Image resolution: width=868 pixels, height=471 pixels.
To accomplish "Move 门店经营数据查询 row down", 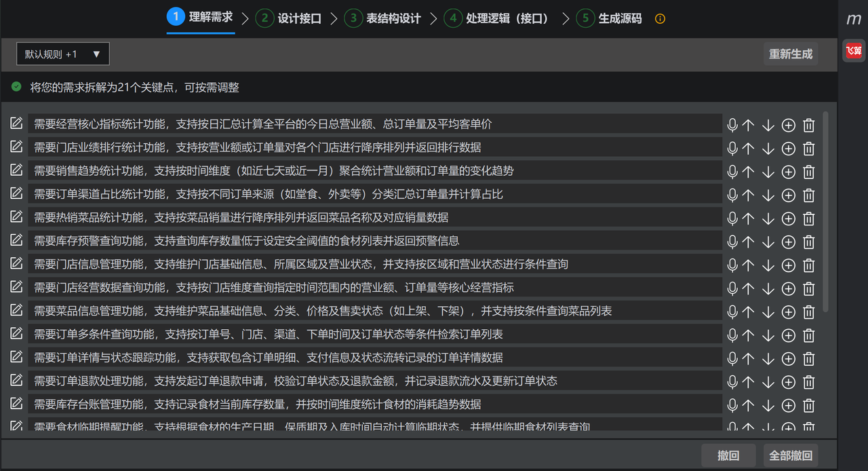I will [768, 288].
